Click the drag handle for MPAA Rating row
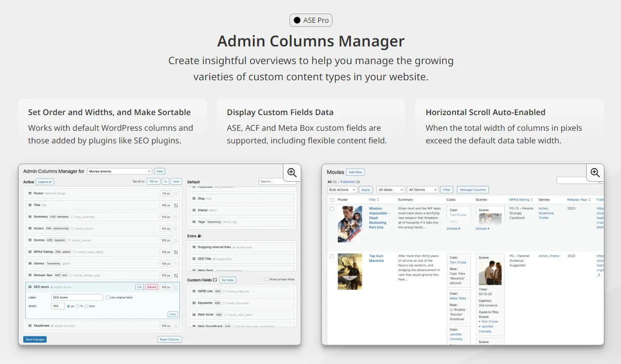Screen dimensions: 621x364 [x=30, y=251]
